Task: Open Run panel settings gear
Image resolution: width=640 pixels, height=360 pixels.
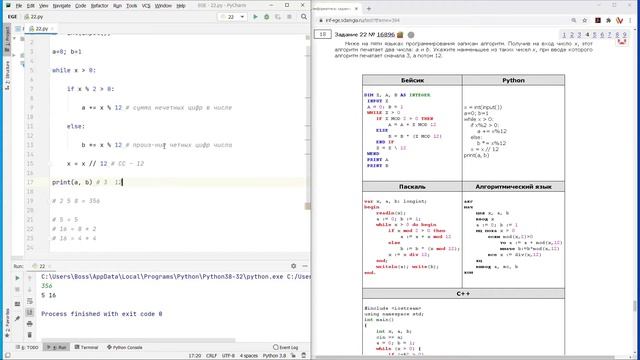Action: [x=293, y=266]
